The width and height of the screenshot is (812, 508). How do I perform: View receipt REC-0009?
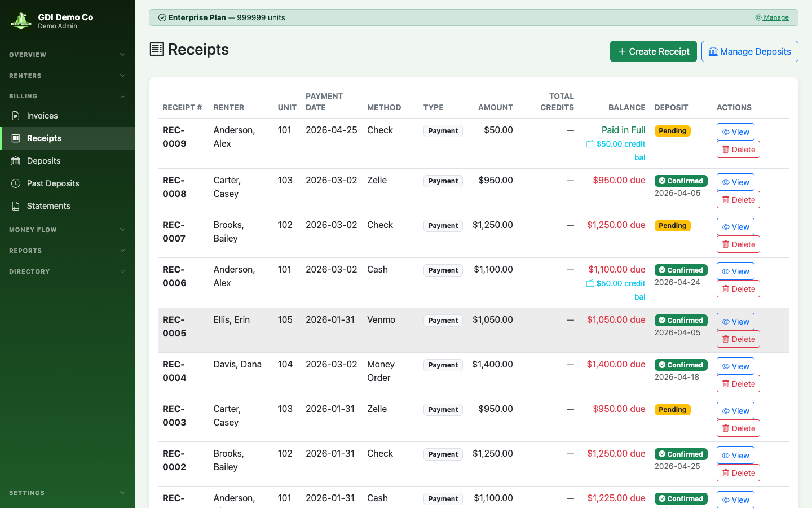(x=735, y=132)
